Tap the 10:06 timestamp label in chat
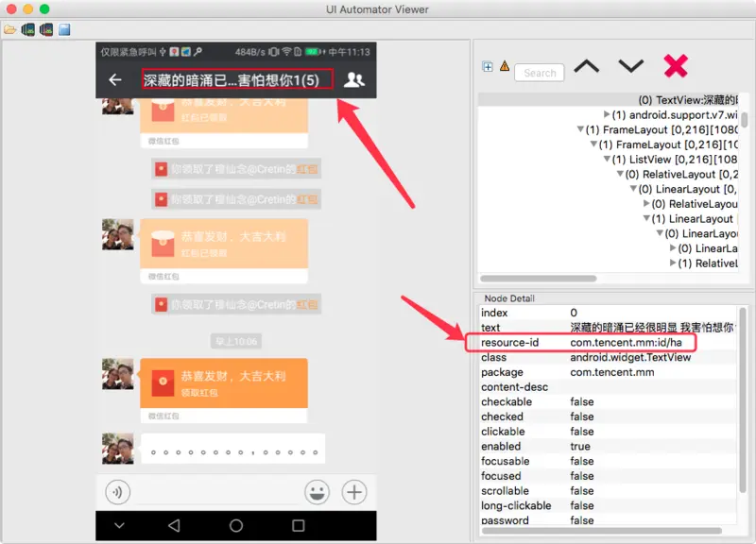Viewport: 756px width, 544px height. (235, 342)
